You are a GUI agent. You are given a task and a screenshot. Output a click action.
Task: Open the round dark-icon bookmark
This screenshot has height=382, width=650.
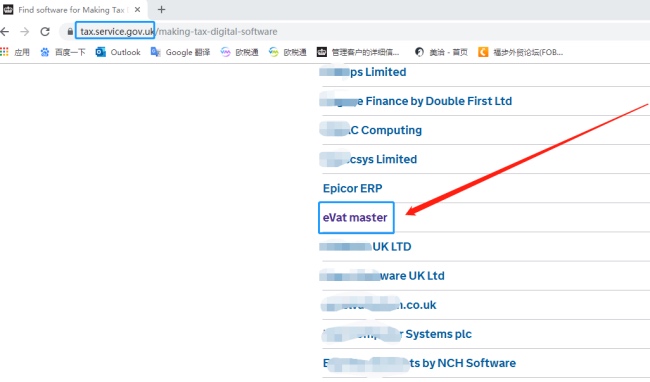(441, 52)
